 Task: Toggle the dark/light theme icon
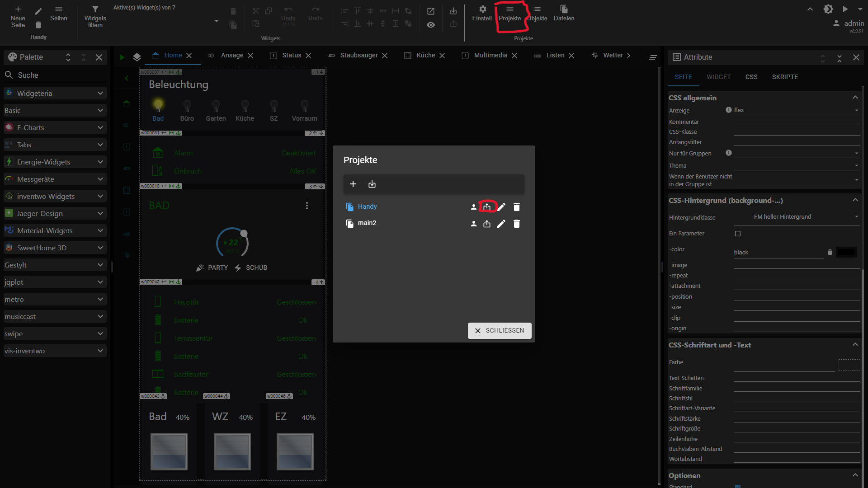click(828, 9)
